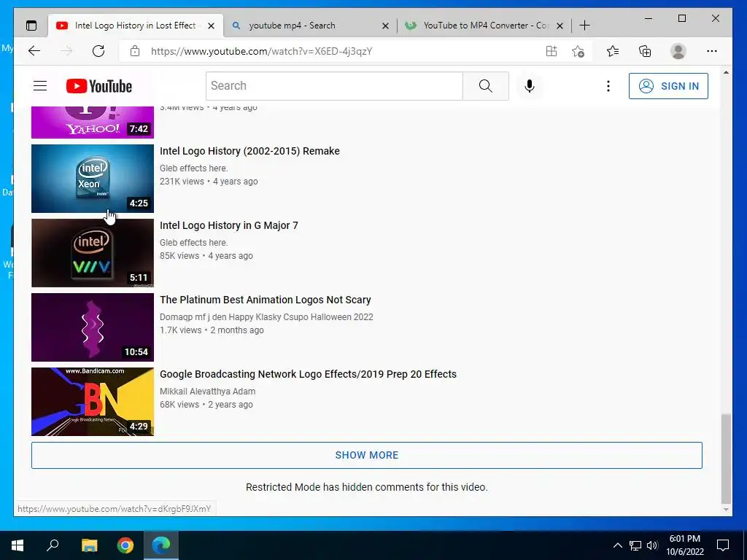Open the Windows Start menu
Viewport: 747px width, 560px height.
(x=18, y=545)
